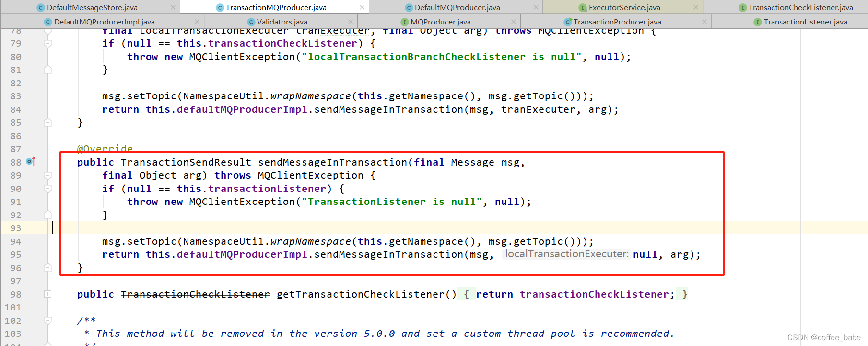Collapse the if block at line 79
The height and width of the screenshot is (346, 868).
click(48, 44)
